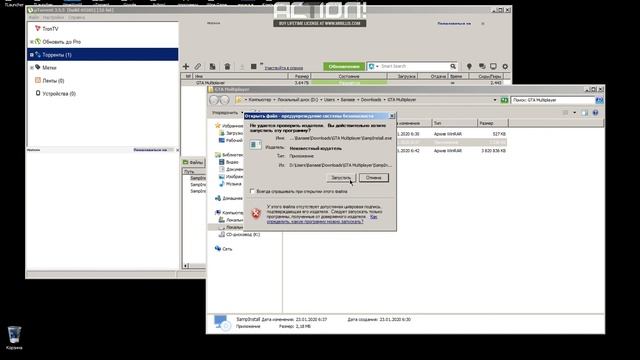Click the red error shield icon in dialog
This screenshot has height=360, width=640.
256,213
